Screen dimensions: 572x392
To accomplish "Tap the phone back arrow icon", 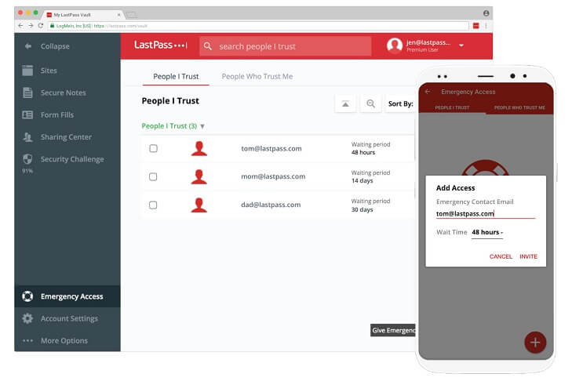I will (428, 92).
